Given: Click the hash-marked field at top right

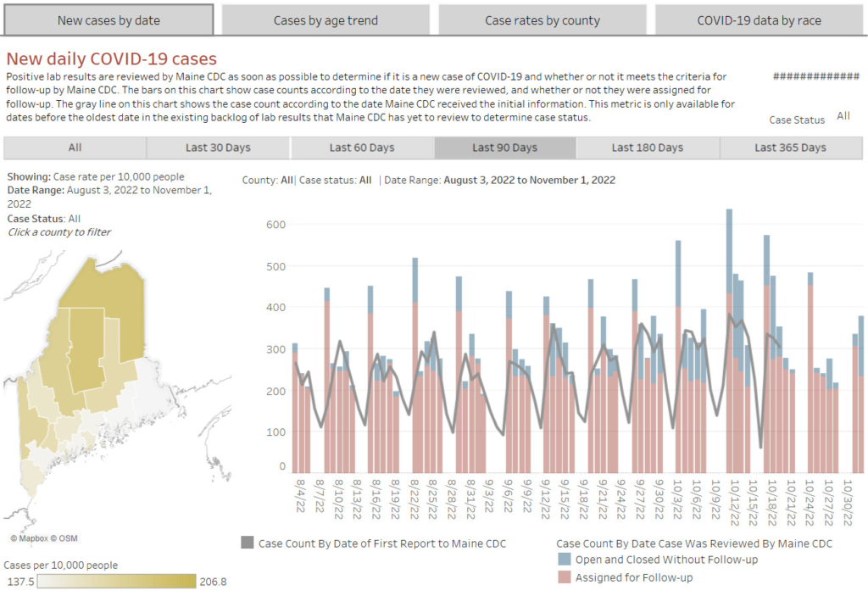Looking at the screenshot, I should coord(816,76).
